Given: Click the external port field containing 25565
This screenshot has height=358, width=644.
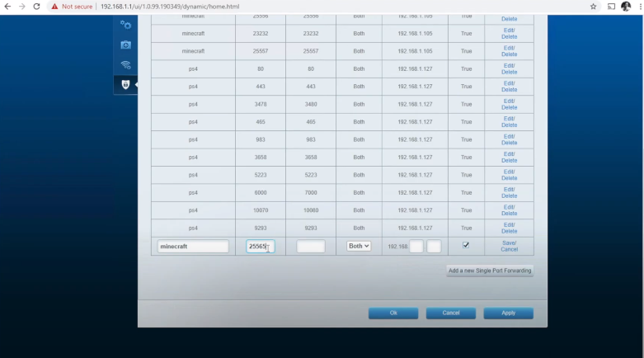Looking at the screenshot, I should click(x=261, y=246).
